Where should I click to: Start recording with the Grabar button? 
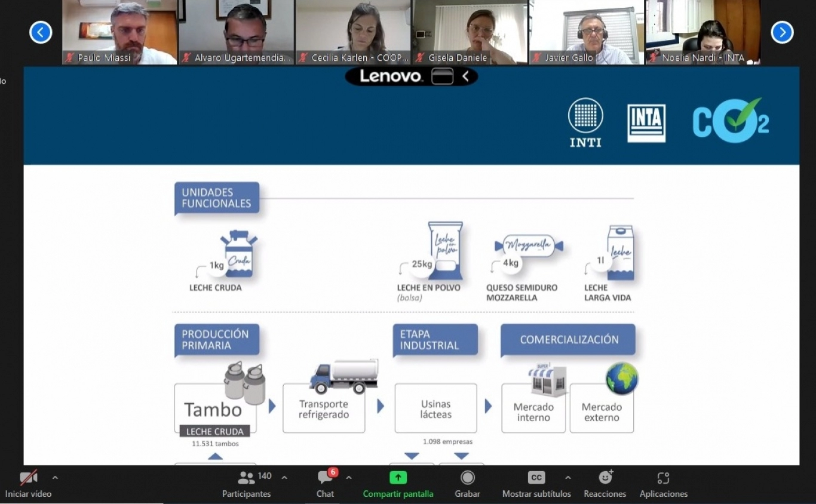(467, 478)
